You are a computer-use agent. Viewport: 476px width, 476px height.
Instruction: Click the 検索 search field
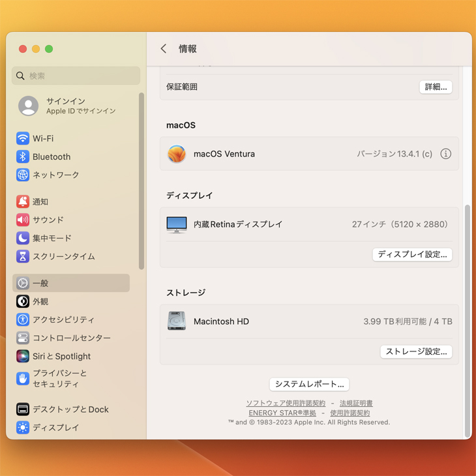[x=76, y=76]
